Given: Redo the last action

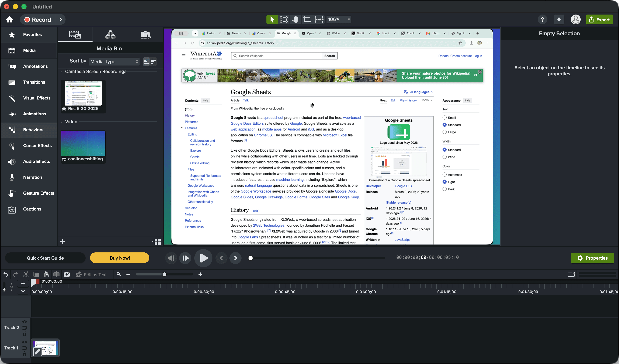Looking at the screenshot, I should click(x=15, y=274).
